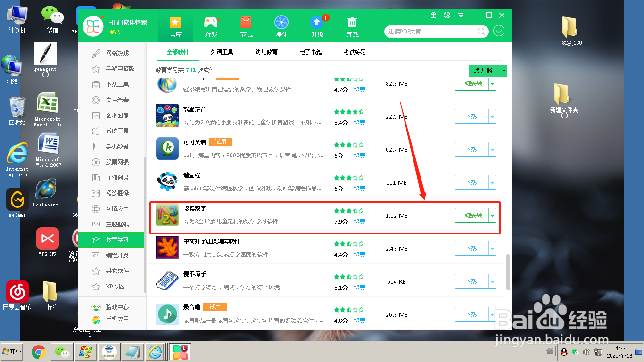Click the 360软件管家 logo
This screenshot has height=362, width=644.
(93, 26)
